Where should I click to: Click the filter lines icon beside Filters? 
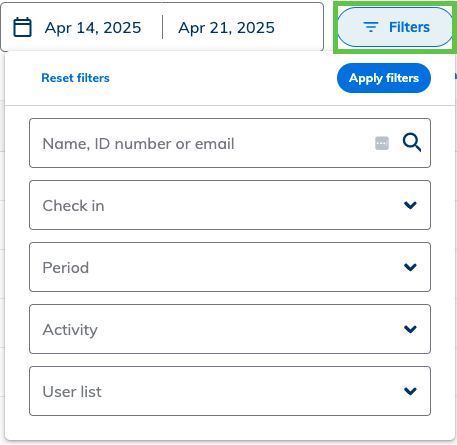[371, 27]
